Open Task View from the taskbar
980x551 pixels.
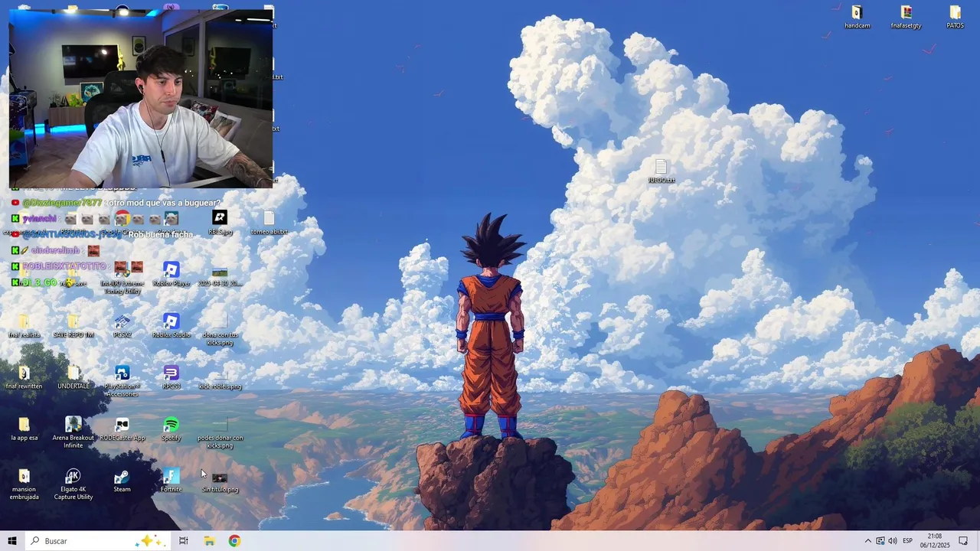184,541
